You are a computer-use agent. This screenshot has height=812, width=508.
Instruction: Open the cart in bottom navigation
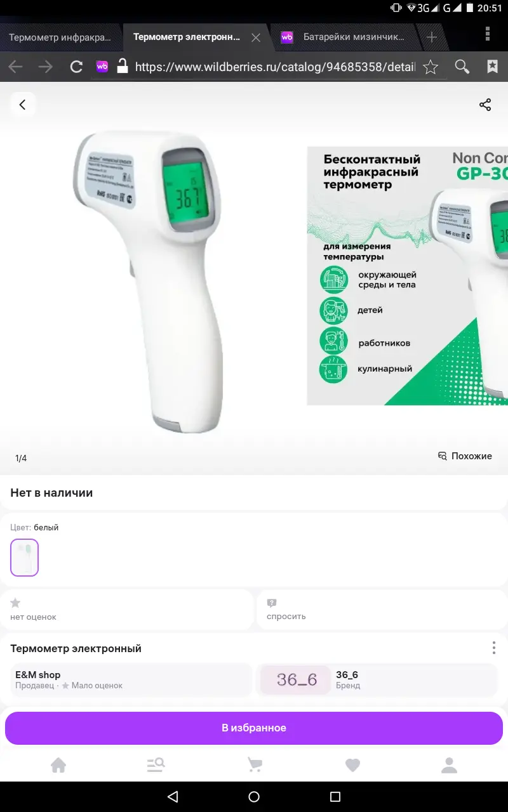point(255,765)
